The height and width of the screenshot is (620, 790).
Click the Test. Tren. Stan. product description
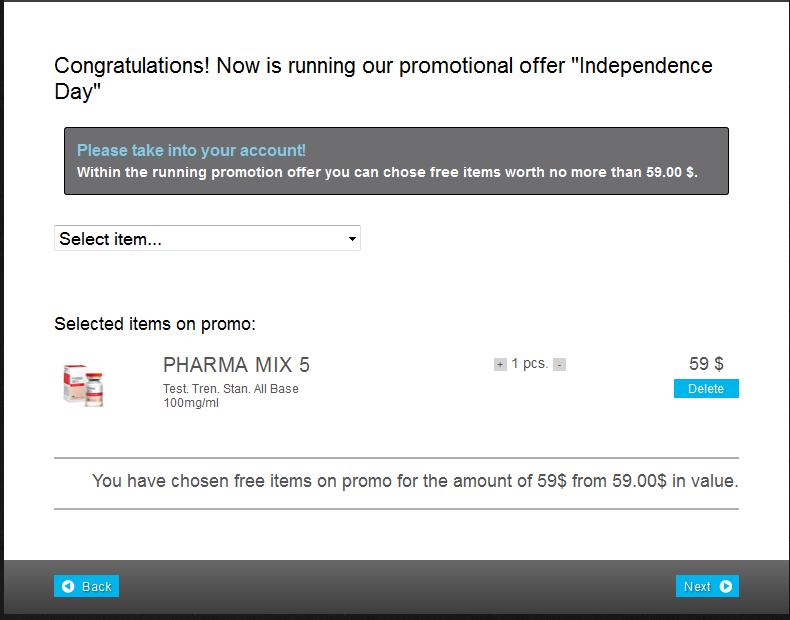(231, 389)
